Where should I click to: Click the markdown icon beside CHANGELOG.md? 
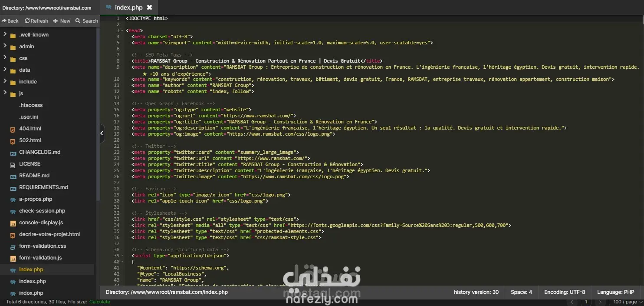tap(13, 153)
